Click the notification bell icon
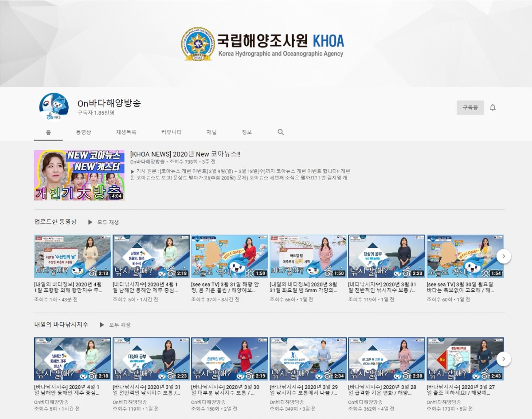Screen dimensions: 532x419 [x=493, y=108]
